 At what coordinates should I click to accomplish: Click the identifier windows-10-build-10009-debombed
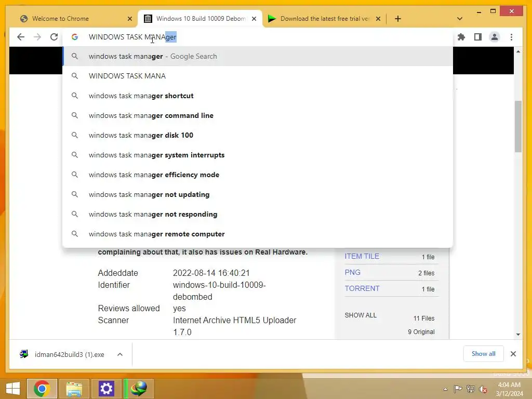[219, 291]
